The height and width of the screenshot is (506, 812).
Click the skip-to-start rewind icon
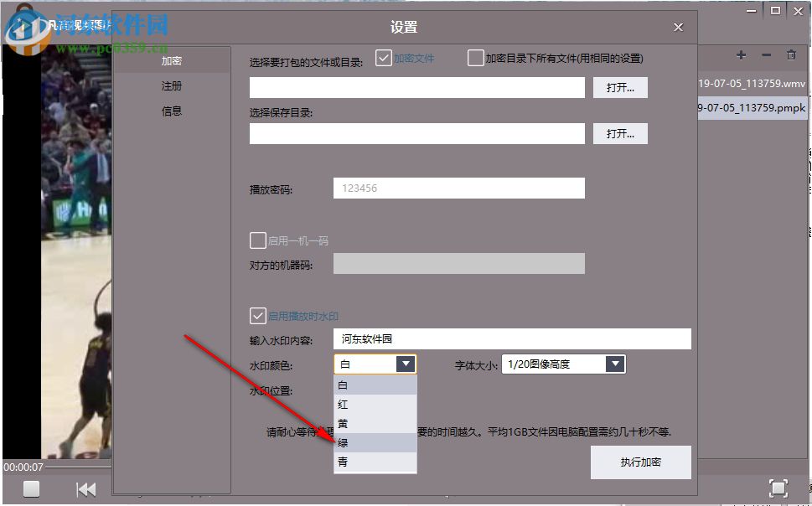point(86,488)
